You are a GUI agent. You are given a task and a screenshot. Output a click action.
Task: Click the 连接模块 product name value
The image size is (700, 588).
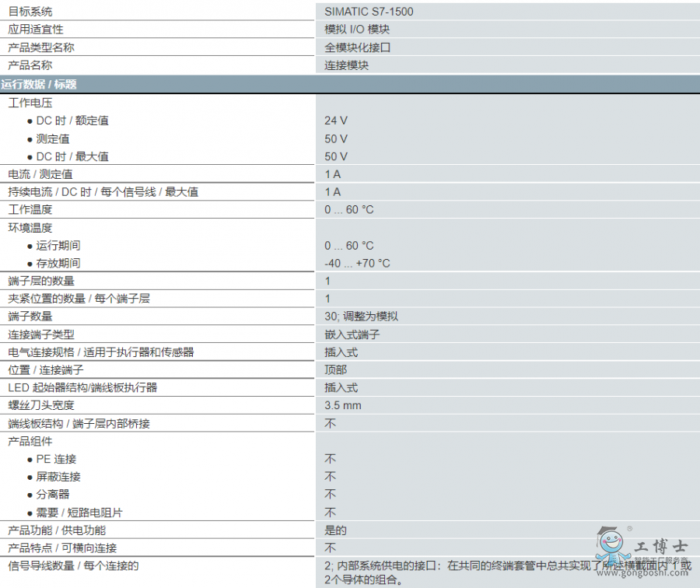[346, 65]
